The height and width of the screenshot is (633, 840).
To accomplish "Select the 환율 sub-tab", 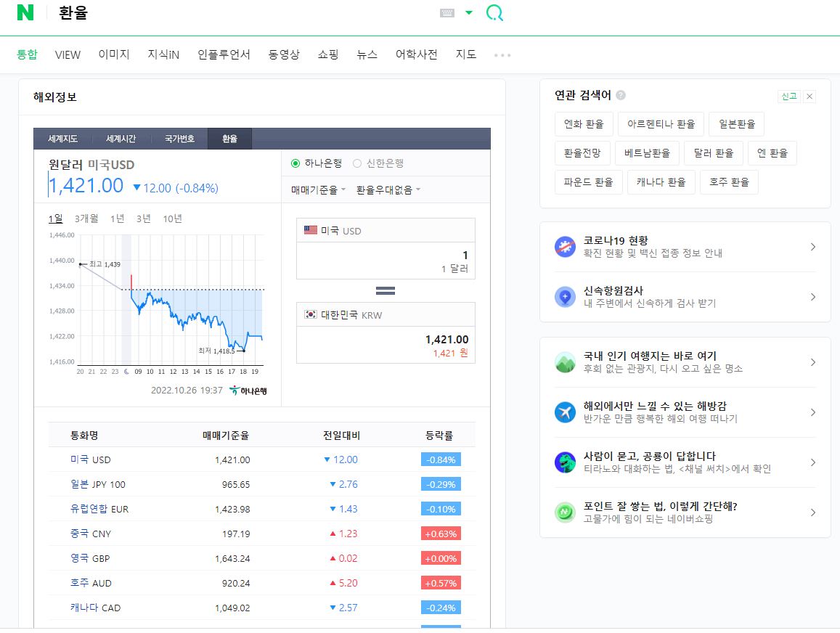I will pos(230,139).
